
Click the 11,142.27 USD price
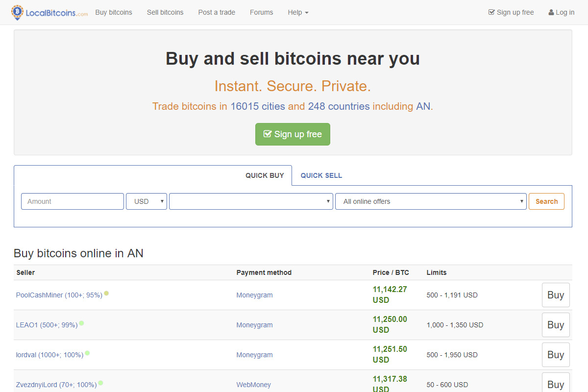click(390, 294)
